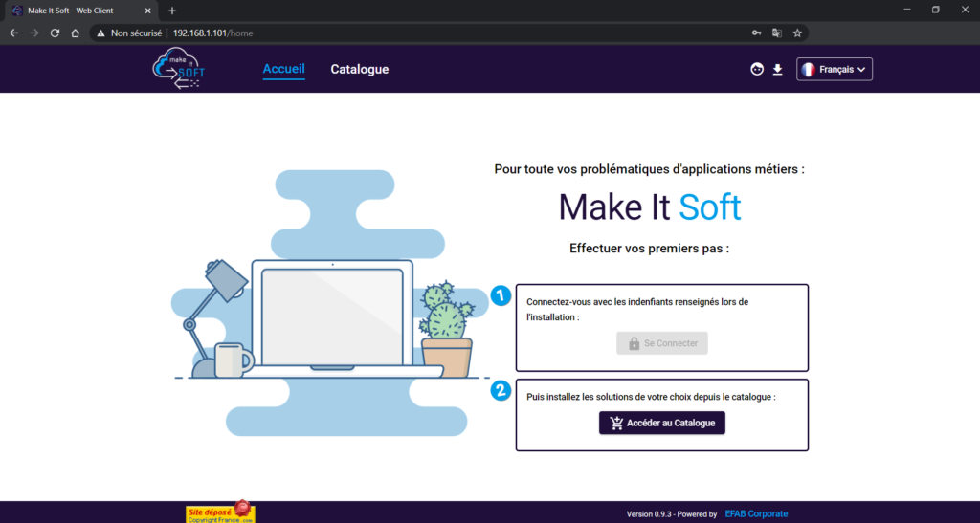Click the Se Connecter button
Viewport: 980px width, 523px height.
[x=662, y=343]
